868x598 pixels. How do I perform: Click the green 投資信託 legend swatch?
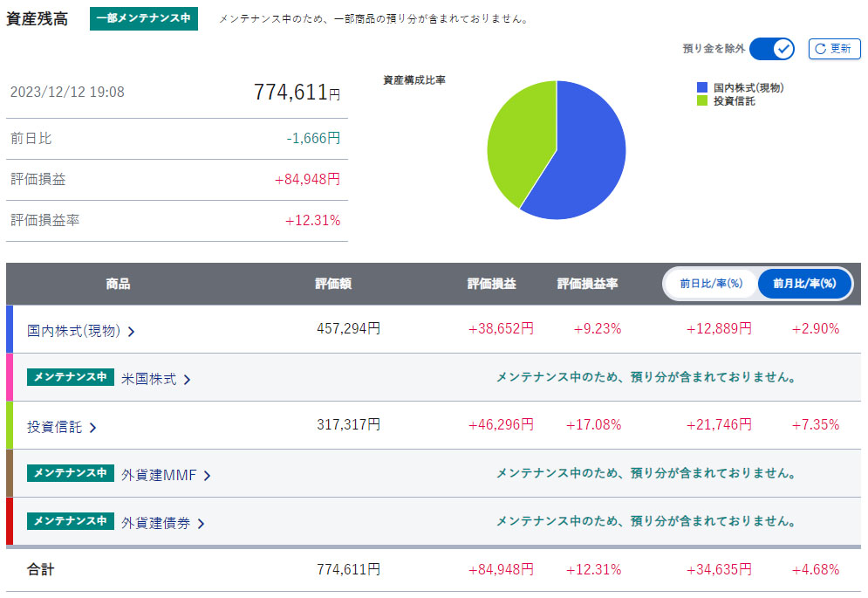pyautogui.click(x=702, y=101)
